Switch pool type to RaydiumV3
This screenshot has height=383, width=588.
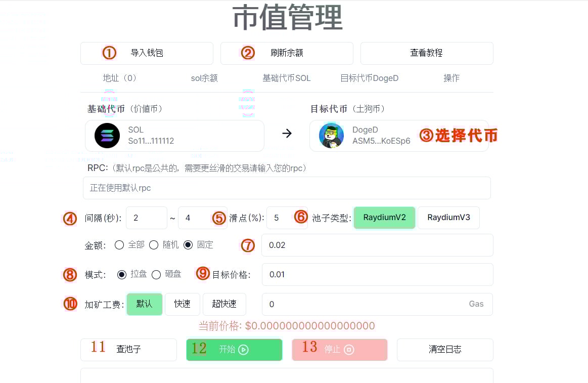coord(448,218)
